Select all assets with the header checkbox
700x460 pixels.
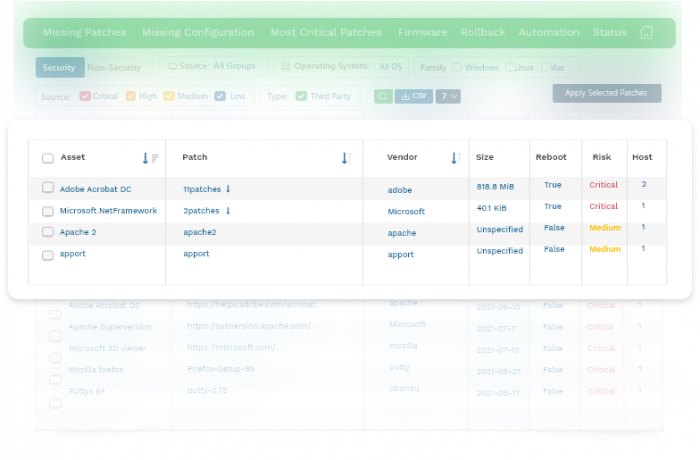48,158
